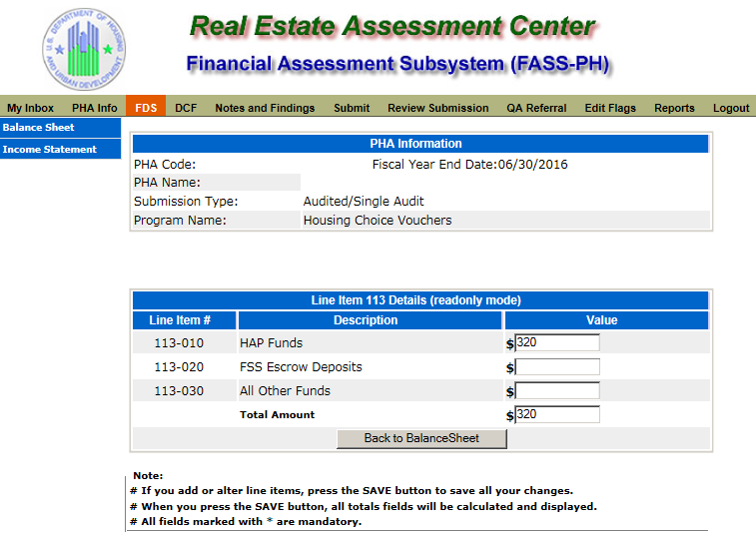
Task: Click the HAP Funds value field
Action: point(557,342)
